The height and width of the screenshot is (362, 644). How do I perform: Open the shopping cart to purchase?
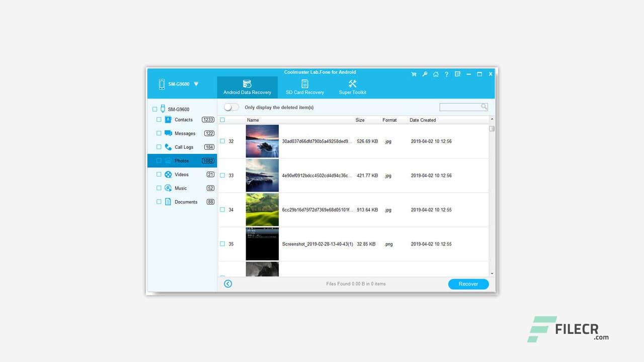(414, 74)
